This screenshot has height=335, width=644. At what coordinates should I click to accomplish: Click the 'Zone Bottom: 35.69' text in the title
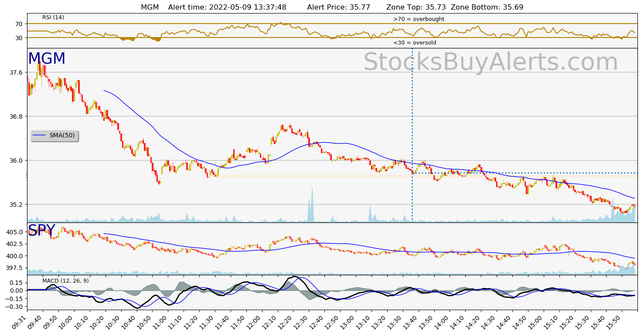pyautogui.click(x=487, y=7)
